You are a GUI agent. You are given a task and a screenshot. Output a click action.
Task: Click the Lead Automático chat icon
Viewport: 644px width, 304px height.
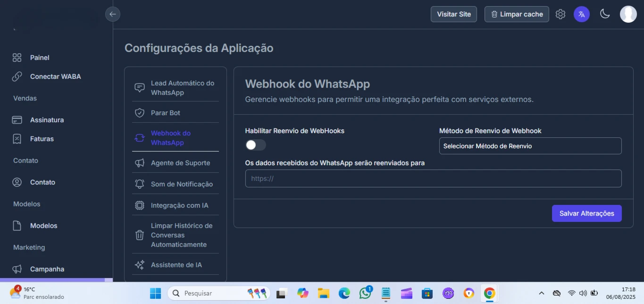point(140,88)
